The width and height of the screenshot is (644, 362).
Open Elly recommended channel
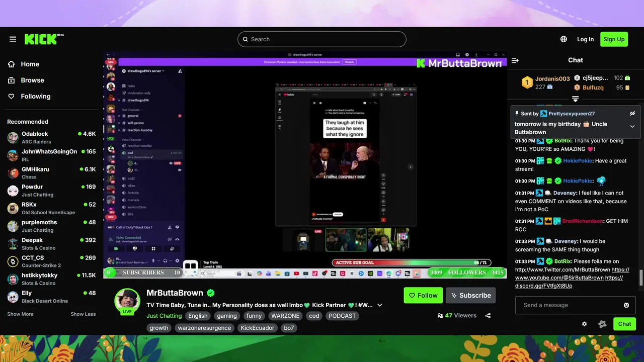click(51, 297)
